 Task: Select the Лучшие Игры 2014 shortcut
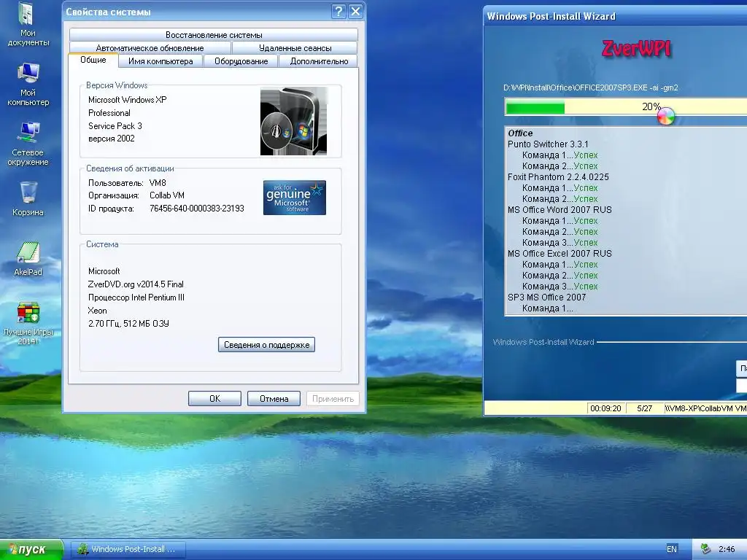click(28, 323)
